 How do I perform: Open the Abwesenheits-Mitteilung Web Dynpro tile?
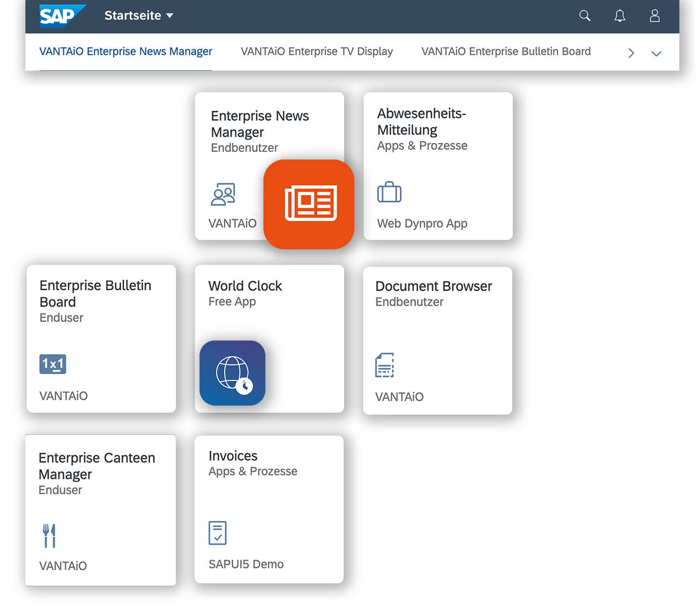(x=437, y=166)
